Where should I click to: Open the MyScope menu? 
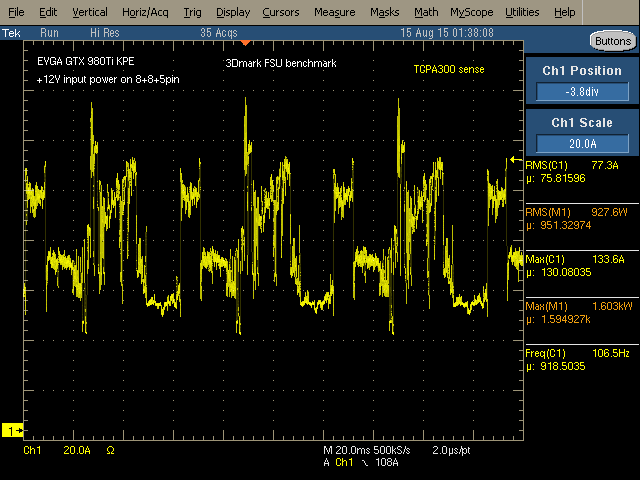pos(472,13)
